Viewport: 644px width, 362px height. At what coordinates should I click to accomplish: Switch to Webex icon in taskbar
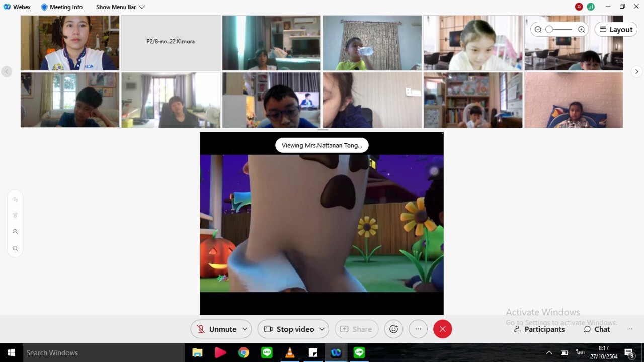(x=336, y=352)
